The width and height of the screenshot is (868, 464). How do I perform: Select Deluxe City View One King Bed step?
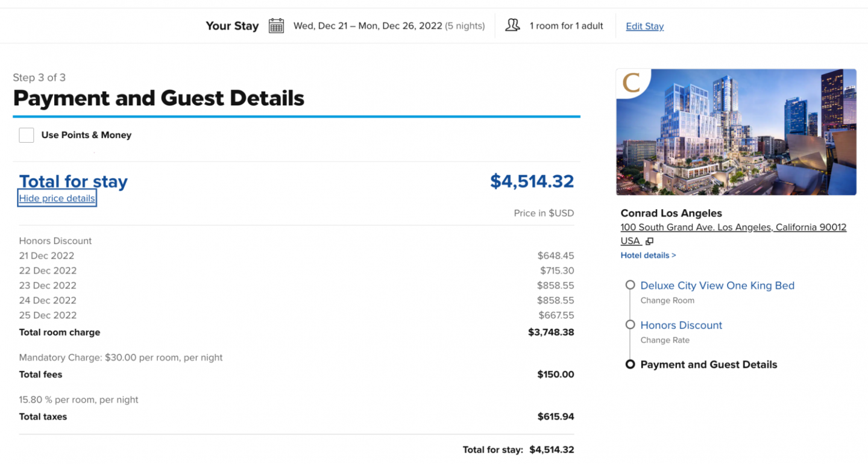coord(717,286)
